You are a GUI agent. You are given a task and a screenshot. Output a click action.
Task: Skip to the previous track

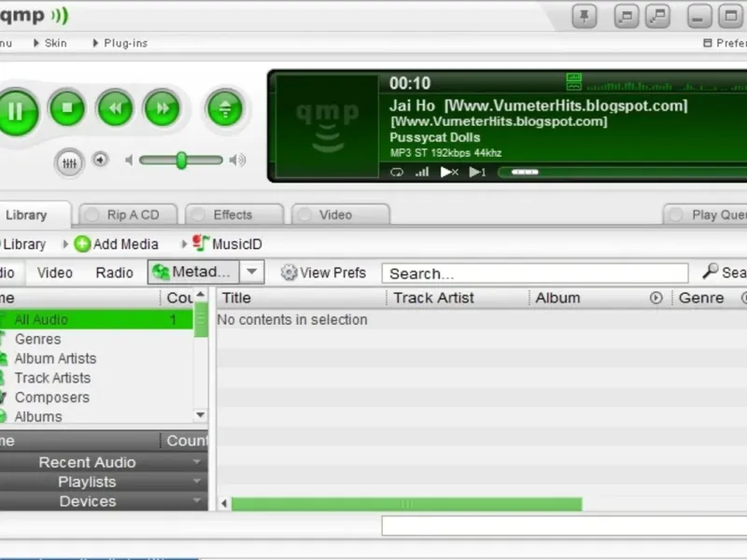point(115,108)
